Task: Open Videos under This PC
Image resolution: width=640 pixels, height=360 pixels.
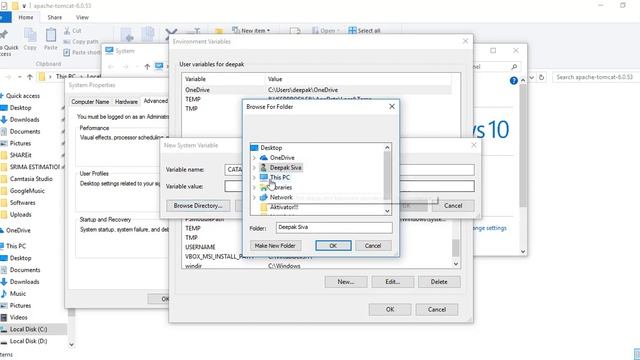Action: pos(18,317)
